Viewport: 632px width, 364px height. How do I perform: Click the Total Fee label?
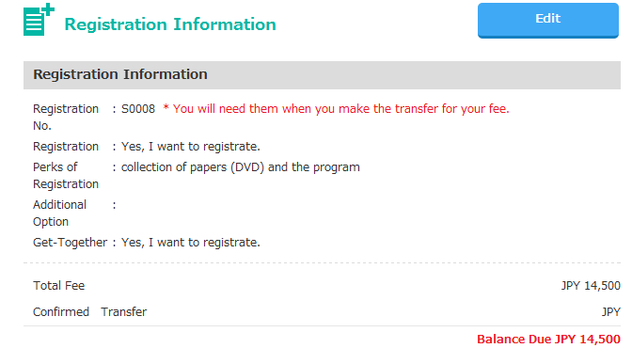pyautogui.click(x=59, y=286)
